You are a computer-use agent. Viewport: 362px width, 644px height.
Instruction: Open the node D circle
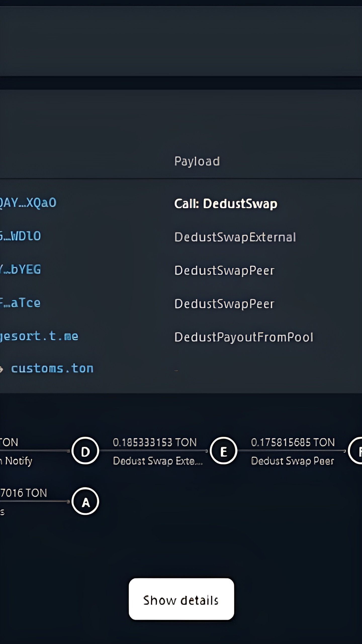(85, 451)
